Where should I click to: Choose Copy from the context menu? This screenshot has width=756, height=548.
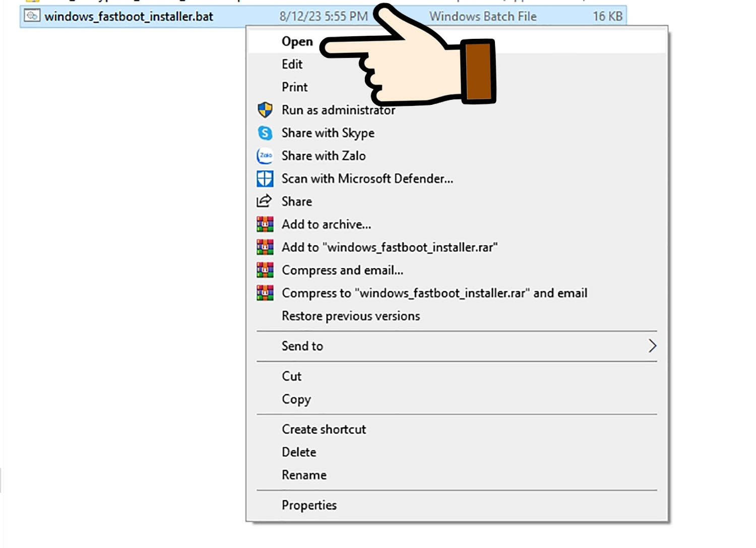coord(457,399)
